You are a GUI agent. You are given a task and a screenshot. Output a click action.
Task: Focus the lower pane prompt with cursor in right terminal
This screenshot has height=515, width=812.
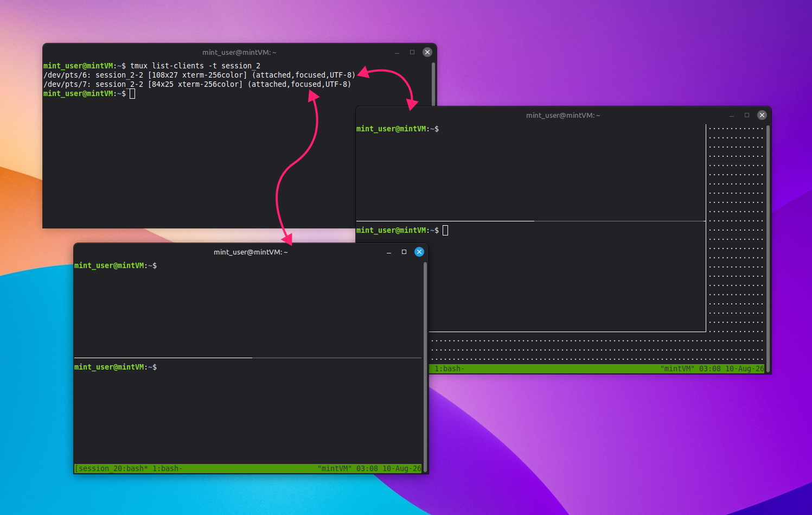point(402,230)
